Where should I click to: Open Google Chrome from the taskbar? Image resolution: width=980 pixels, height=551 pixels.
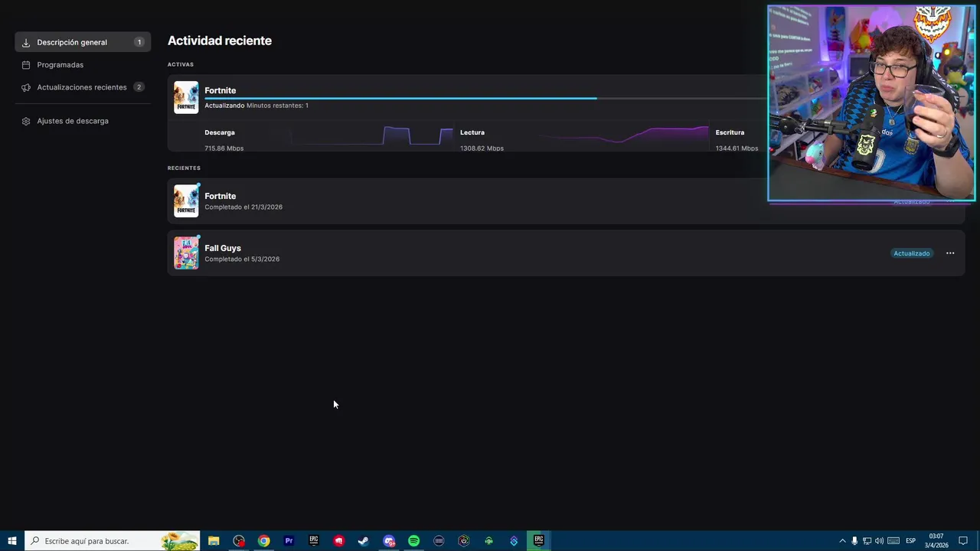(264, 541)
